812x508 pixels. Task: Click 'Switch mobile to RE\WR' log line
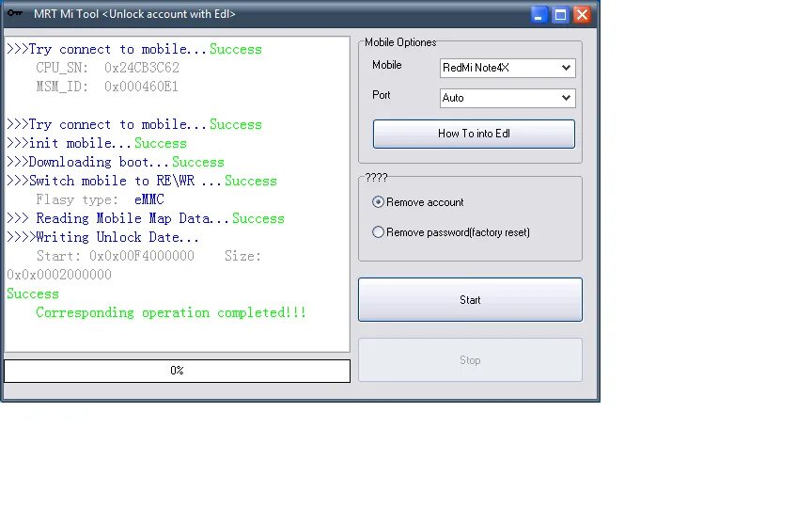(x=142, y=181)
